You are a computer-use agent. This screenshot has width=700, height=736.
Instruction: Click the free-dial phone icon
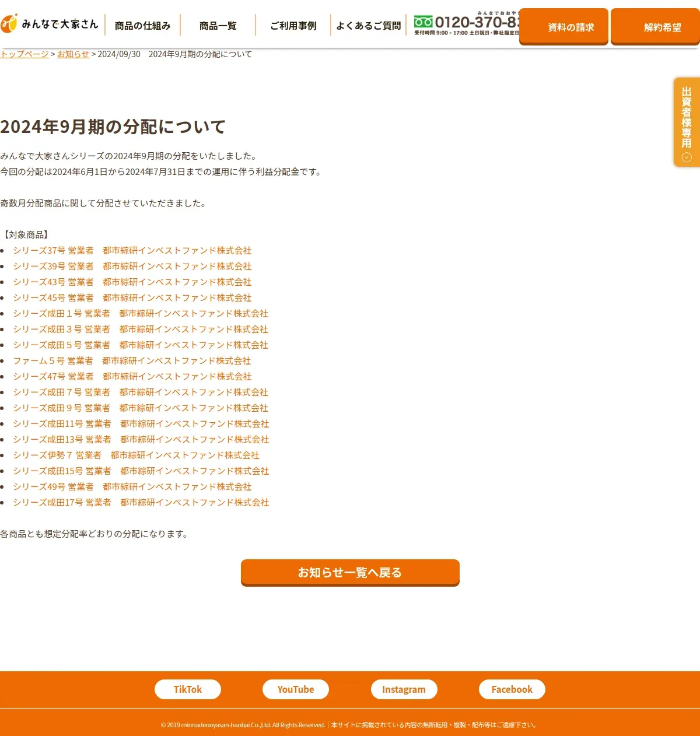(423, 22)
